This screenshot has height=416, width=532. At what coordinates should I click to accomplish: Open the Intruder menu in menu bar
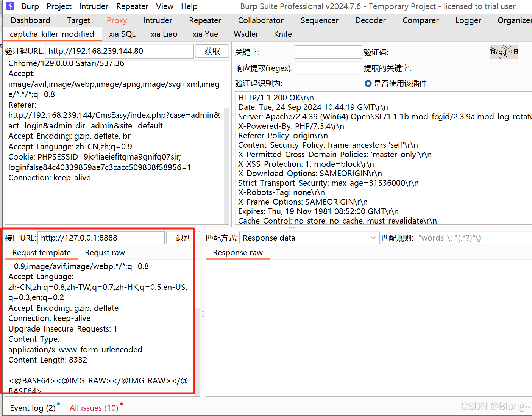[94, 6]
